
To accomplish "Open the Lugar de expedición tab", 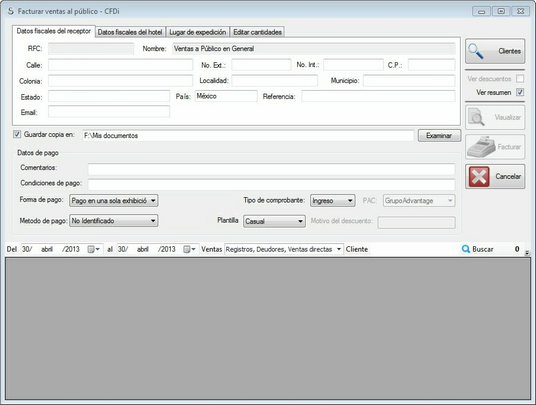I will coord(198,32).
